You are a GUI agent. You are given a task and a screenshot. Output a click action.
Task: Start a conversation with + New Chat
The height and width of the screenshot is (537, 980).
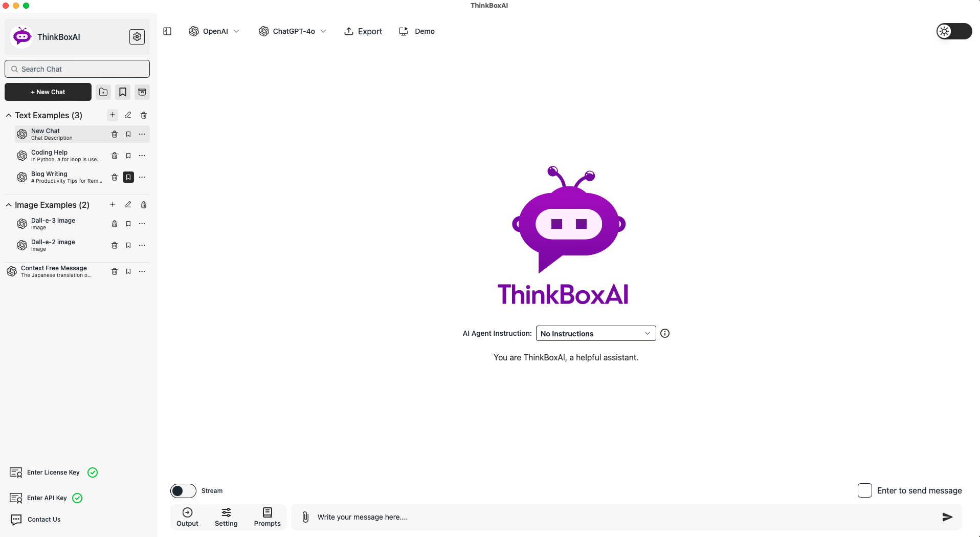[48, 92]
